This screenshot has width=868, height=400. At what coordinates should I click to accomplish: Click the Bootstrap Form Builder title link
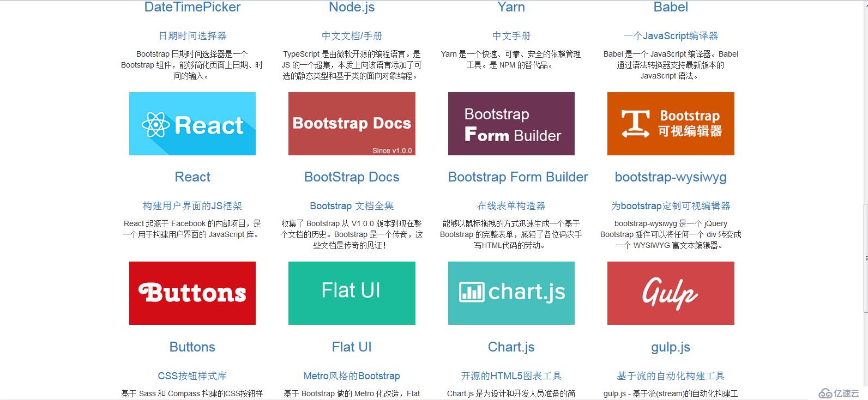[518, 177]
